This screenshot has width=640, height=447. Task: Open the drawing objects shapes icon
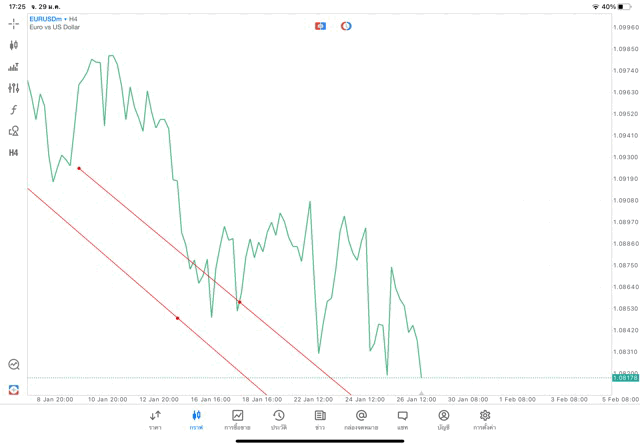(x=14, y=131)
